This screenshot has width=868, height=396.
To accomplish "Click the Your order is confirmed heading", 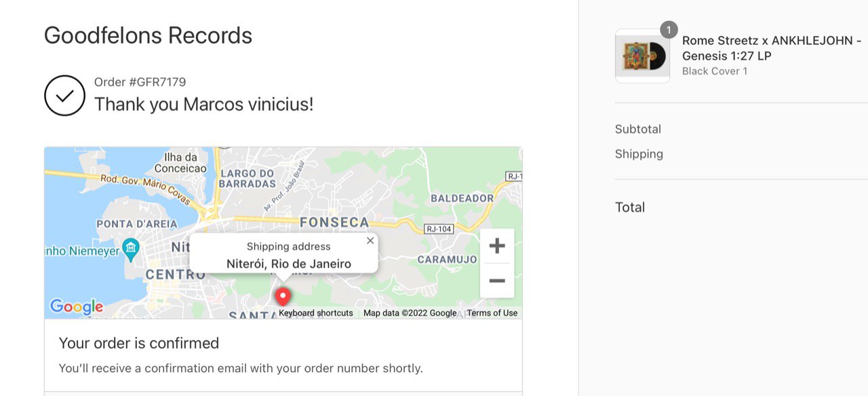I will (x=139, y=343).
